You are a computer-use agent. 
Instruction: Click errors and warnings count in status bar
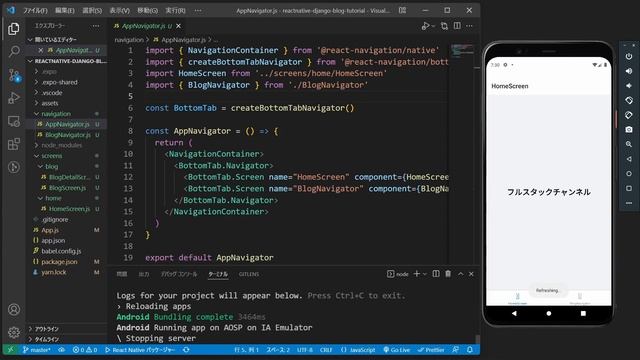coord(85,350)
